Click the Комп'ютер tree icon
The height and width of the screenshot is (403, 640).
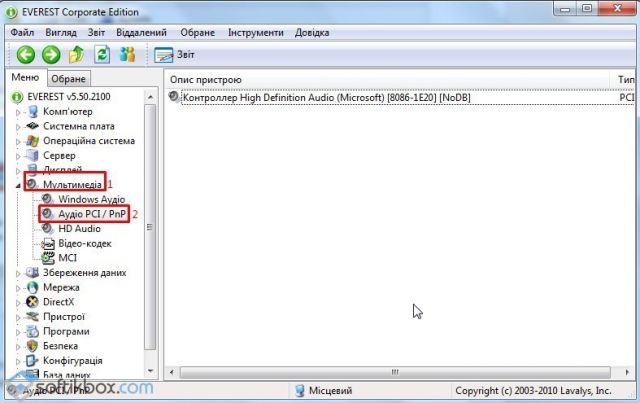click(33, 111)
